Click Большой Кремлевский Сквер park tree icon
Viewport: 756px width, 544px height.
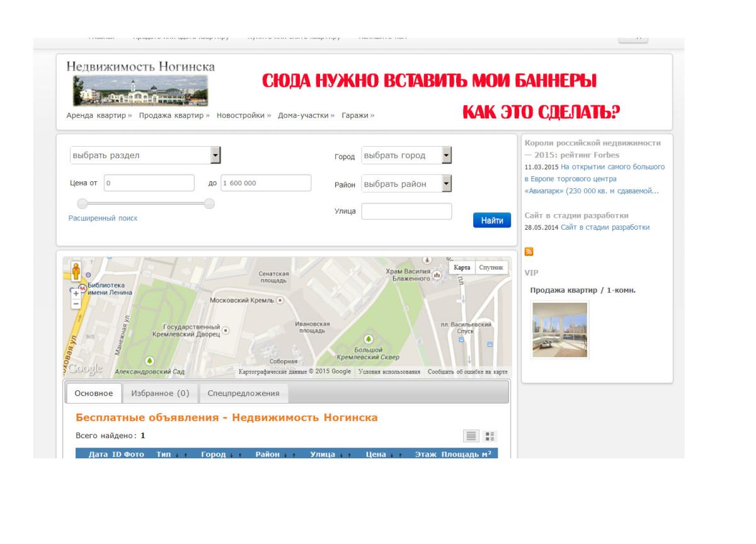369,339
